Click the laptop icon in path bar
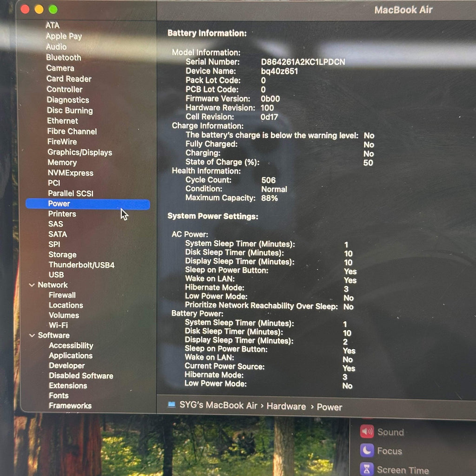This screenshot has height=476, width=476. 172,405
